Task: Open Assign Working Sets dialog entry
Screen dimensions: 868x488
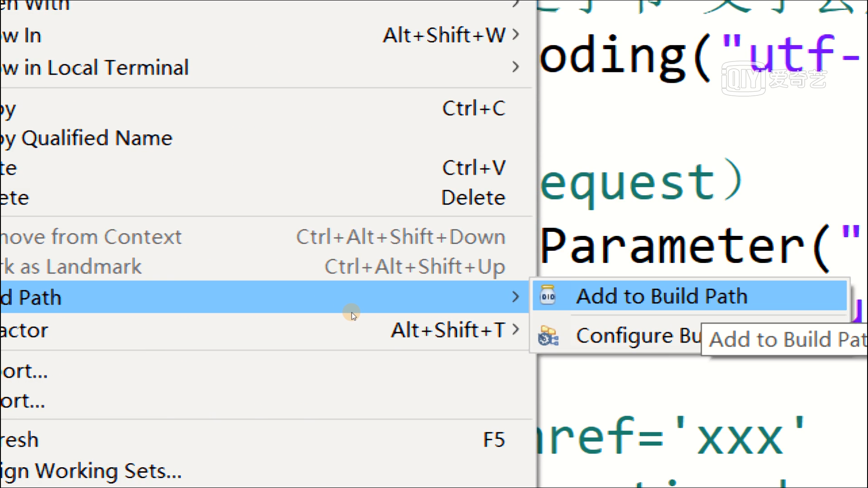Action: pos(90,471)
